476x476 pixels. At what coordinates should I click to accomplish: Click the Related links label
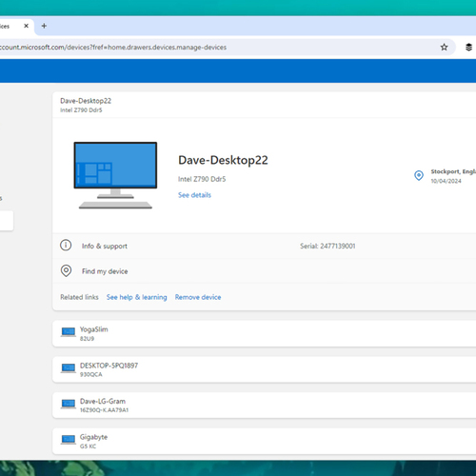pos(79,297)
